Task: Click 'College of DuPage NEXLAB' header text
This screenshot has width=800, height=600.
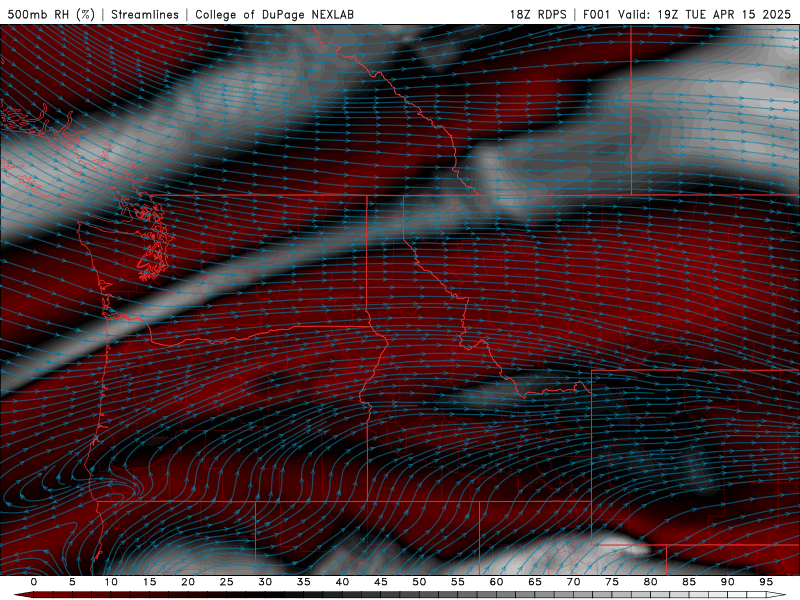Action: [x=274, y=14]
